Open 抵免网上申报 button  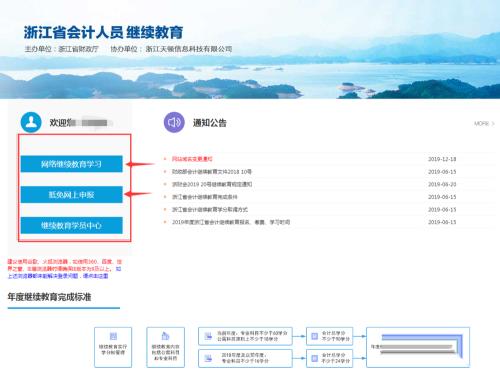71,195
